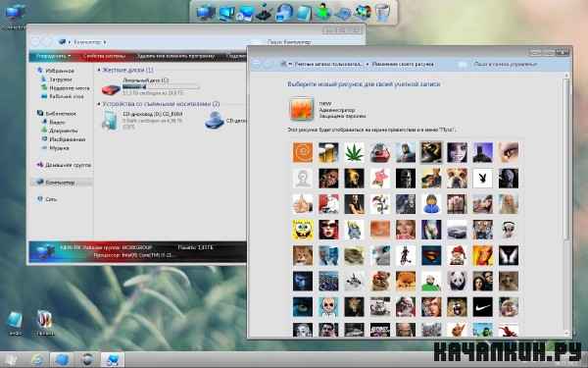Pick the blue hooded figure avatar
Viewport: 588px width, 368px height.
point(431,204)
